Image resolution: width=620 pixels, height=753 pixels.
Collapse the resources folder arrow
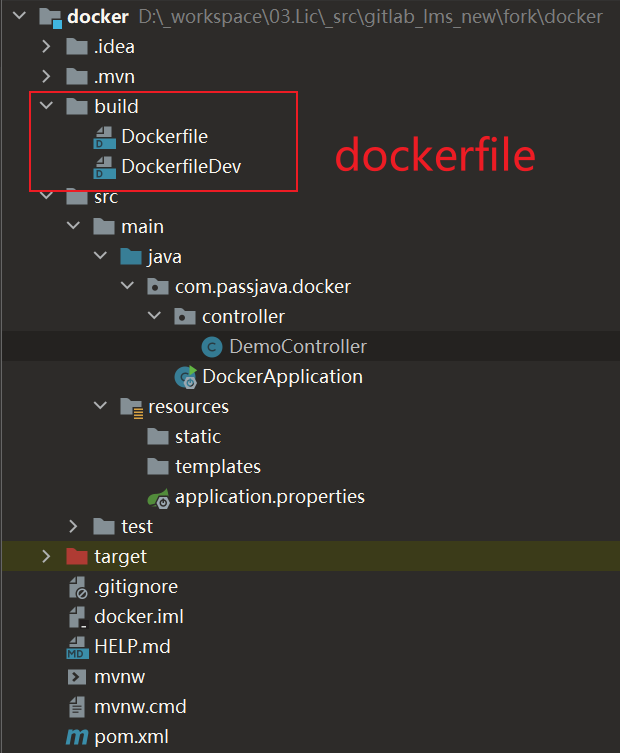(100, 406)
